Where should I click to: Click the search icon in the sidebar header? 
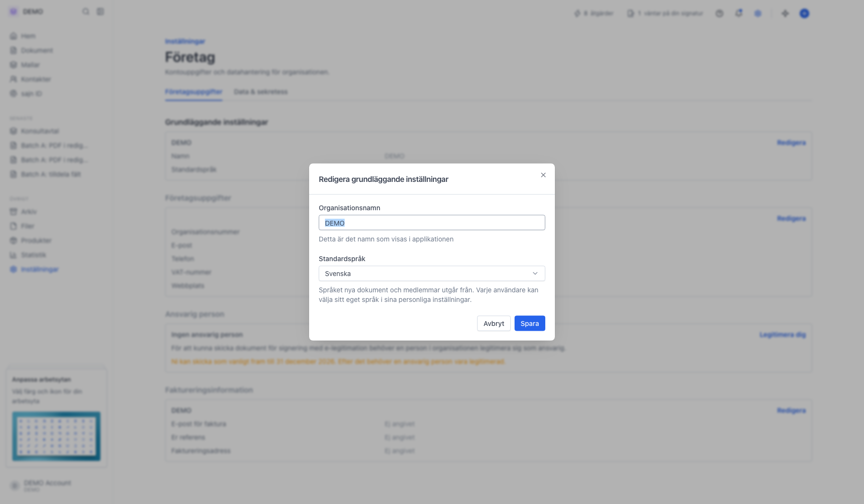tap(86, 12)
